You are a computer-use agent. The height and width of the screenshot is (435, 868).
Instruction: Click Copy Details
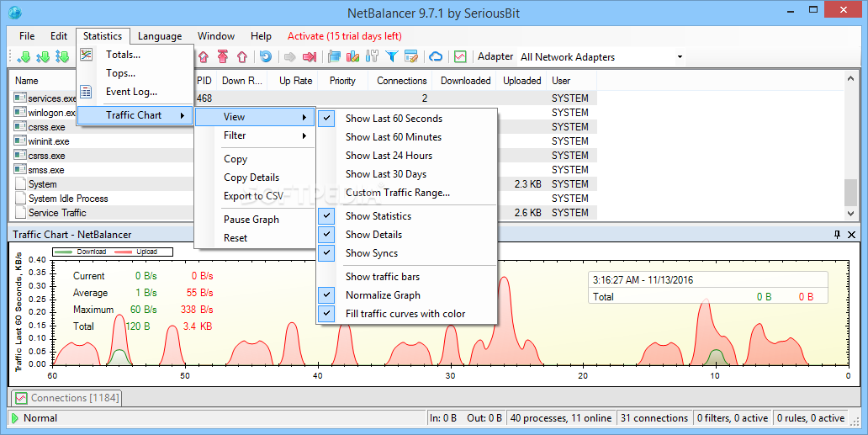[255, 177]
